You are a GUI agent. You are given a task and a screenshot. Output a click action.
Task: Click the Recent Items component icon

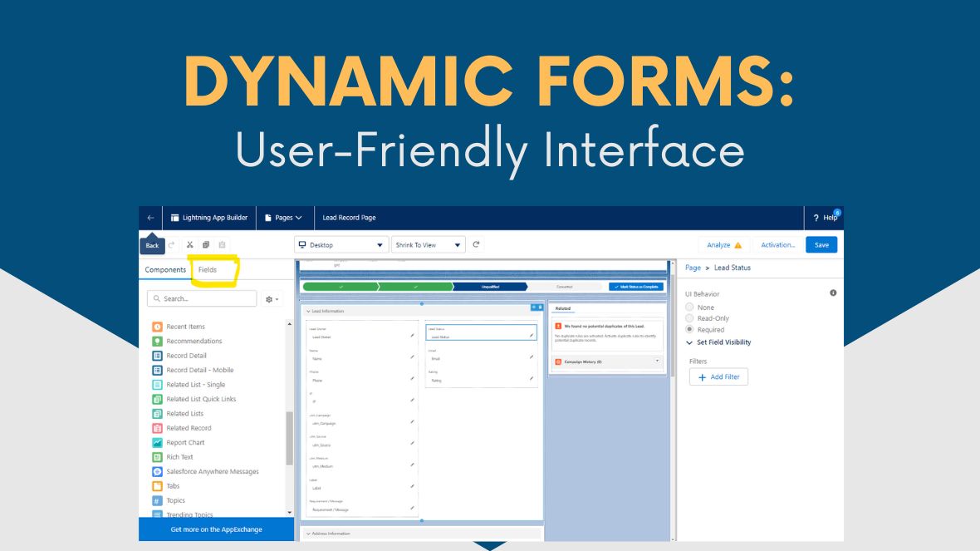click(x=158, y=327)
